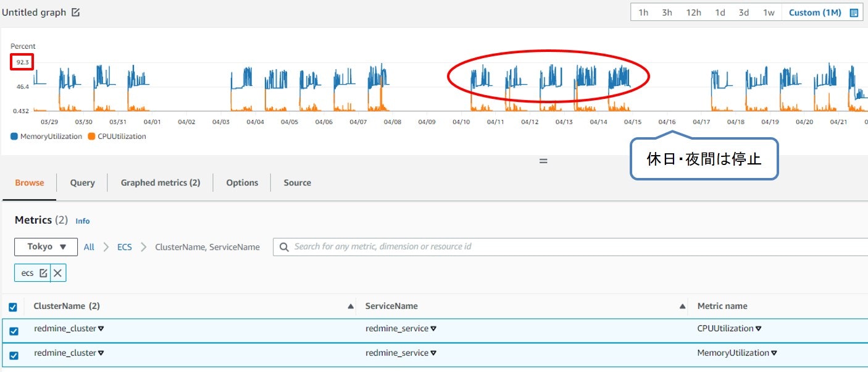Switch to the Graphed metrics (2) tab
This screenshot has height=372, width=868.
pyautogui.click(x=161, y=183)
